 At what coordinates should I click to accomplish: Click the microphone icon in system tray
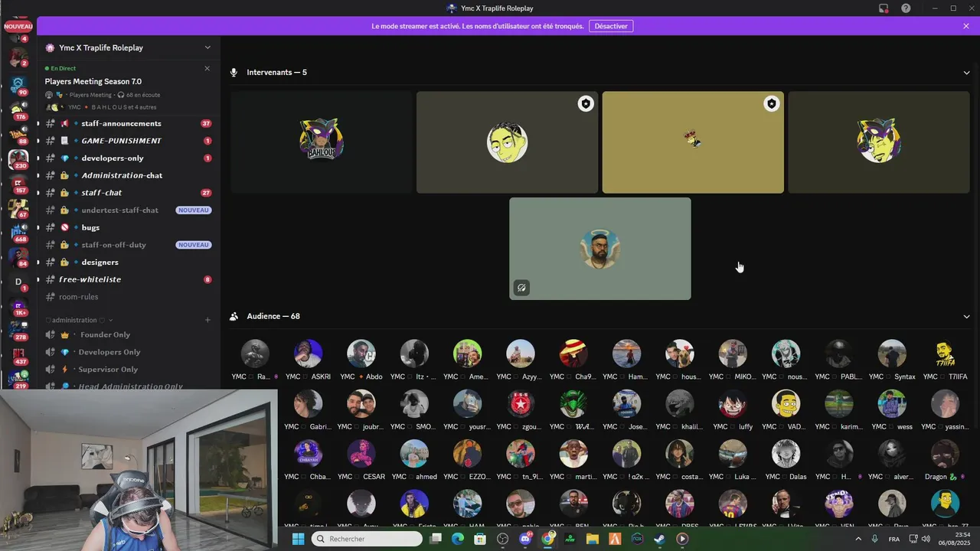coord(875,539)
